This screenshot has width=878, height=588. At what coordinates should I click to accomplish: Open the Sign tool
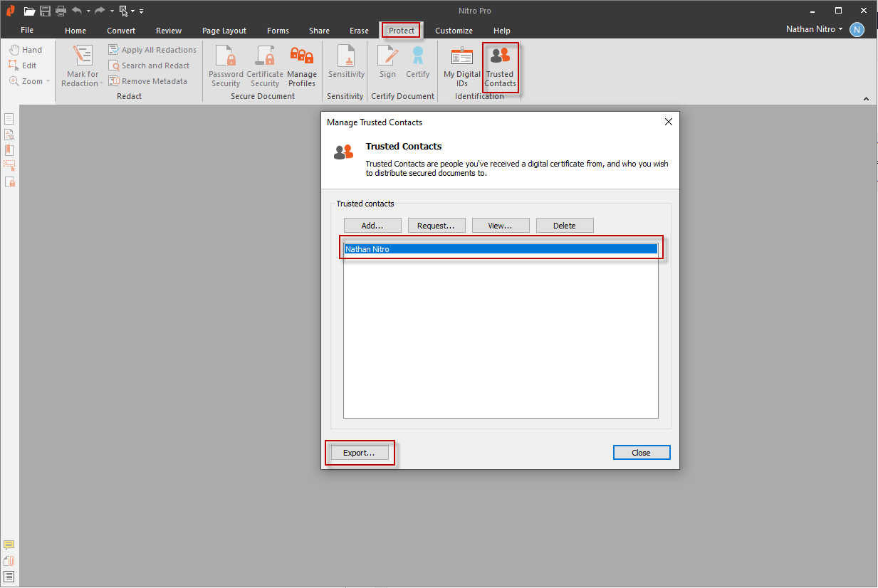(x=387, y=64)
